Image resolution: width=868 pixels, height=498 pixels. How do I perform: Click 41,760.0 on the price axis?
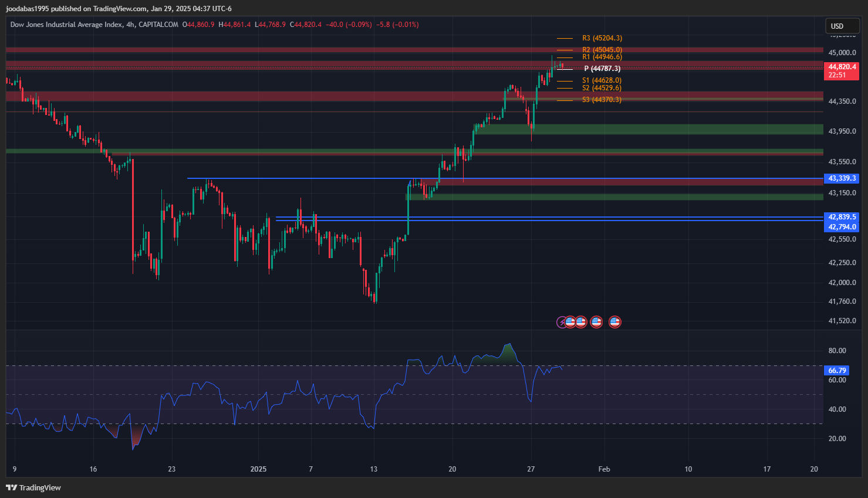(x=842, y=301)
